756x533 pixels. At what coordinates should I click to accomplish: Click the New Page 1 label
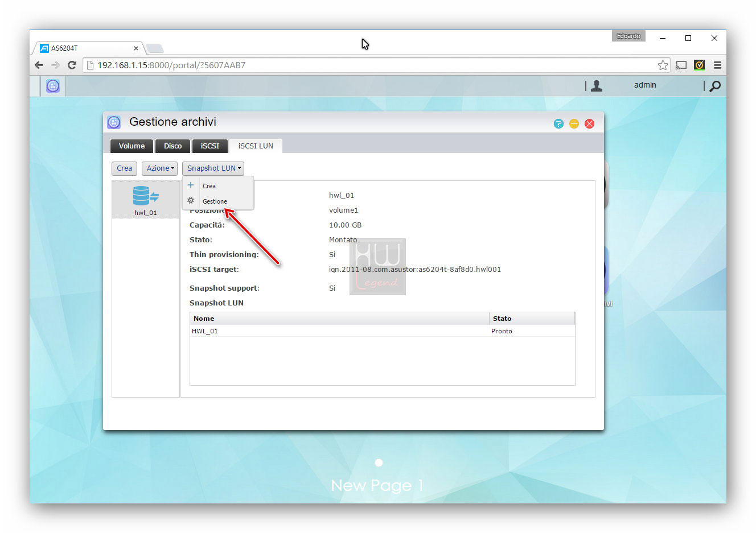(x=377, y=485)
